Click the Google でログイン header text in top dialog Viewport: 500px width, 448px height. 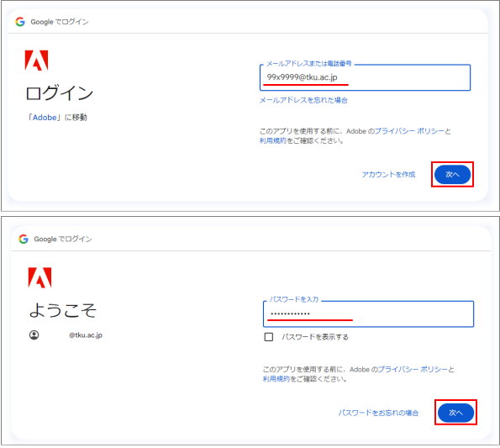tap(60, 22)
